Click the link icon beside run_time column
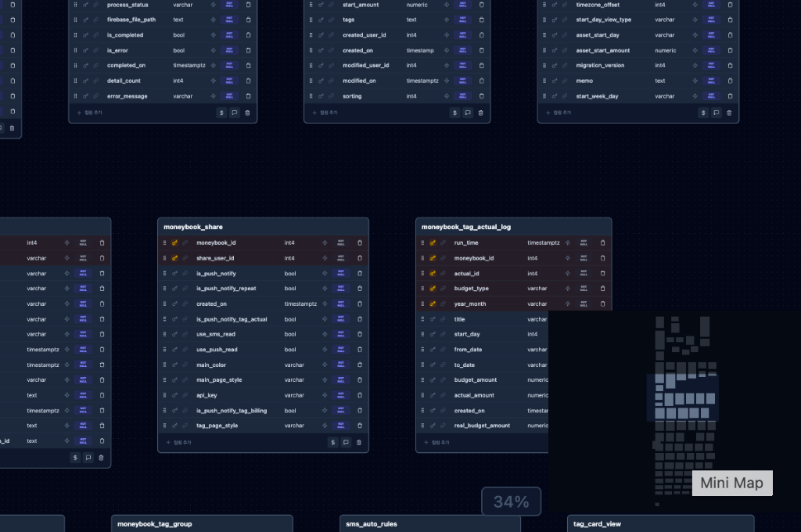Screen dimensions: 801x532 [443, 243]
